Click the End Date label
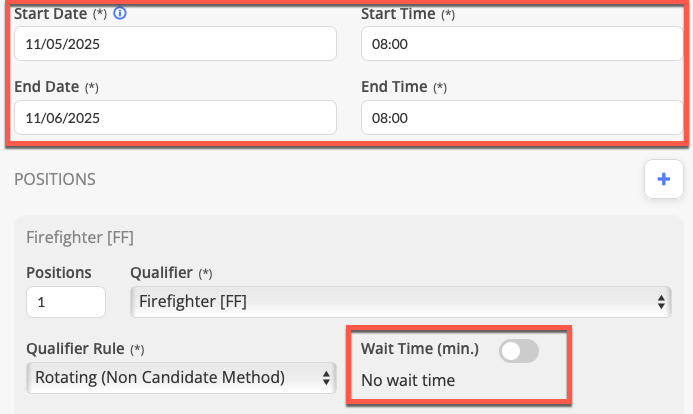 coord(47,87)
